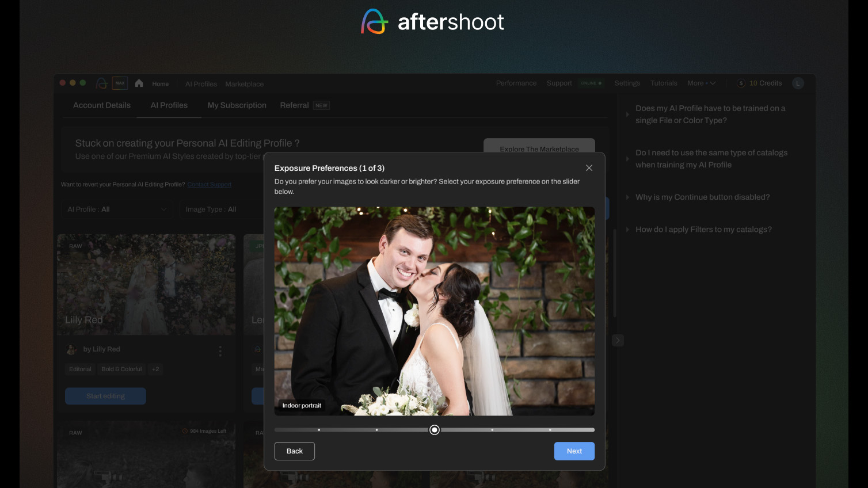
Task: Click the Online status indicator
Action: [x=591, y=83]
